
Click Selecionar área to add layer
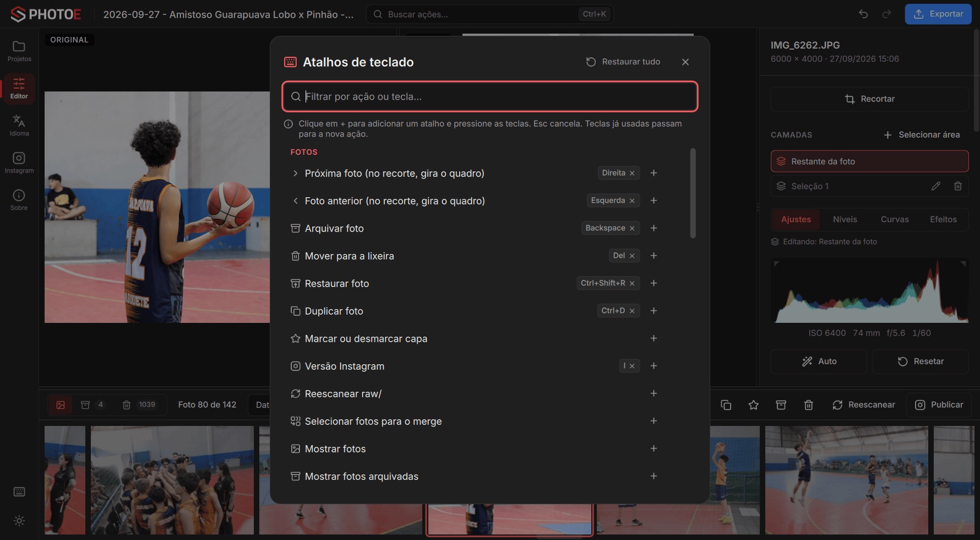tap(922, 135)
